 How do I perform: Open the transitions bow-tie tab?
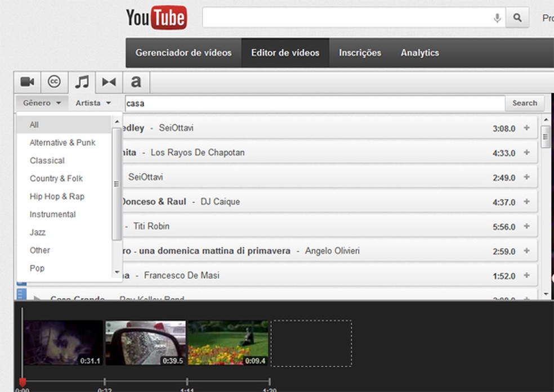(x=109, y=82)
